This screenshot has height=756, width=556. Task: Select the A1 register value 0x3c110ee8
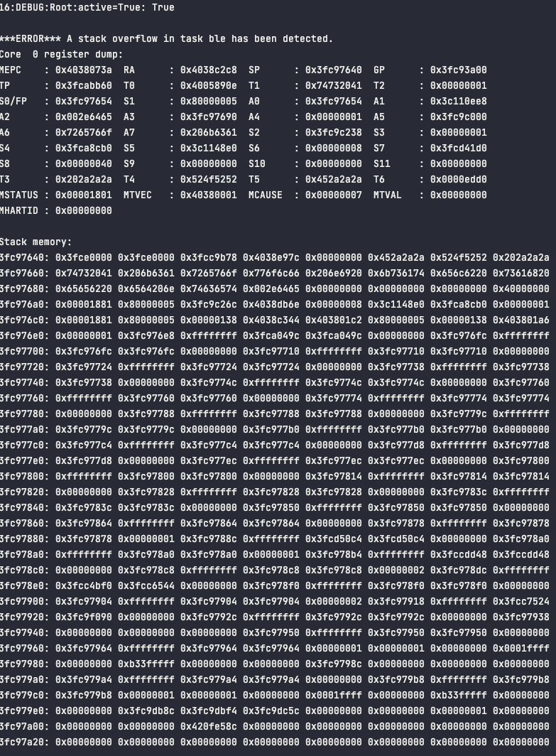pos(458,101)
